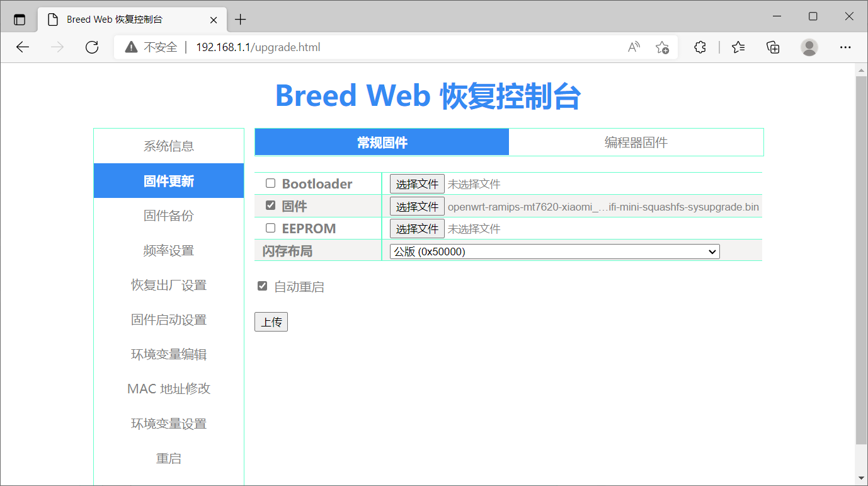Open a new browser tab
This screenshot has height=486, width=868.
click(x=240, y=20)
